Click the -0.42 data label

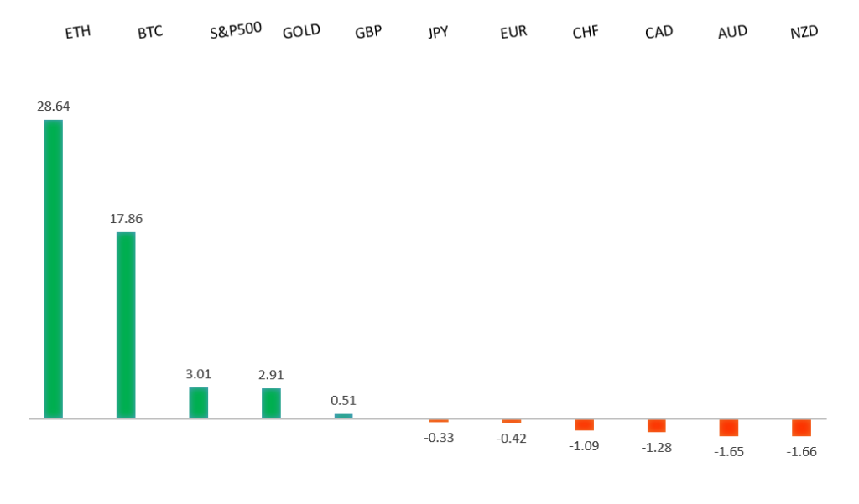[511, 438]
